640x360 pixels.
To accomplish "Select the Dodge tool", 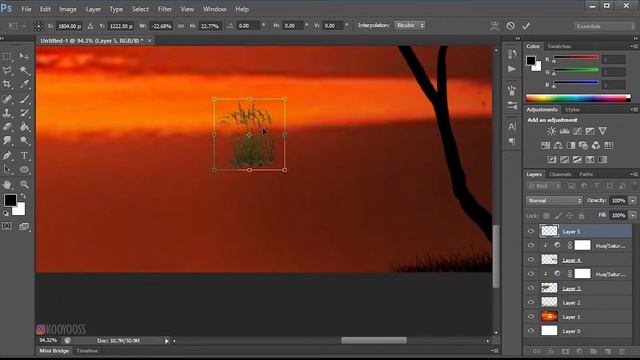I will (x=24, y=140).
